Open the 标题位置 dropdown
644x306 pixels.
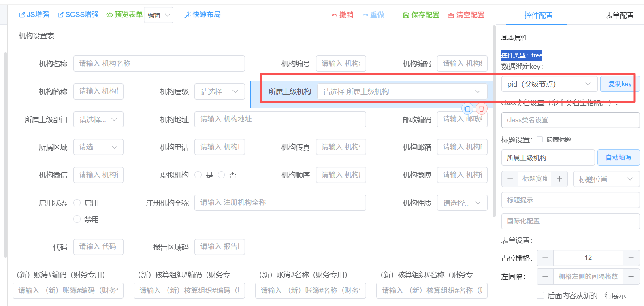606,179
